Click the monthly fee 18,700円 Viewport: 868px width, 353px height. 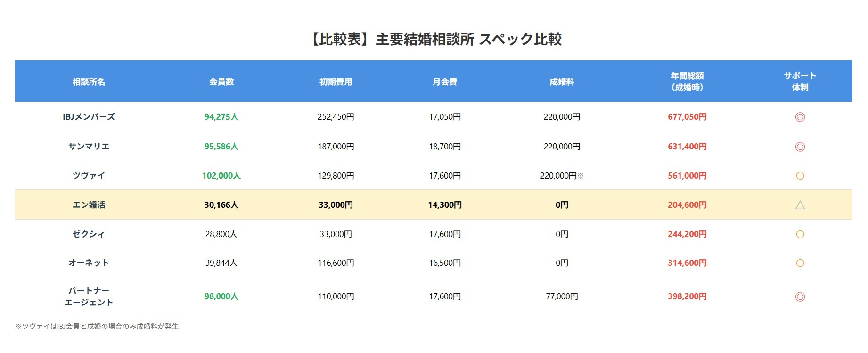click(445, 147)
